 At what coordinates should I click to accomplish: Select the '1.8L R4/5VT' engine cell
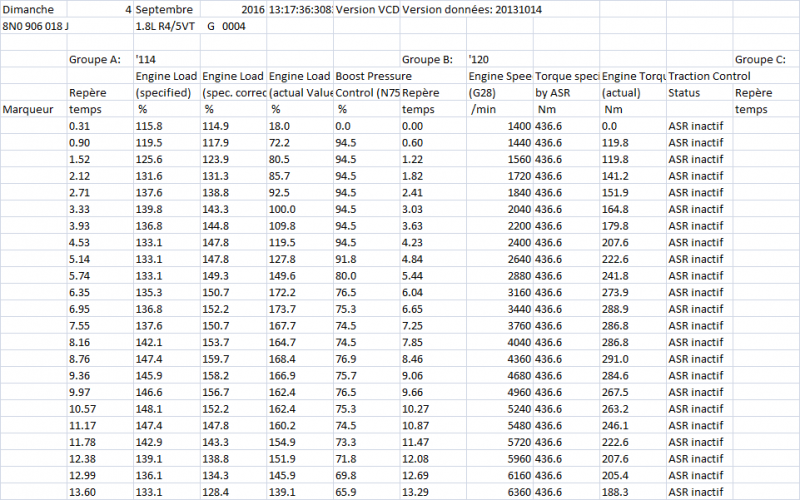[x=165, y=26]
